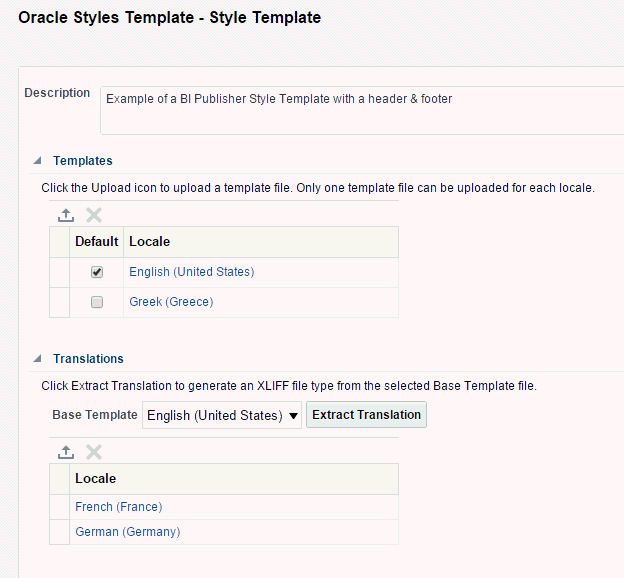The width and height of the screenshot is (624, 578).
Task: Collapse the Translations section triangle
Action: 38,359
